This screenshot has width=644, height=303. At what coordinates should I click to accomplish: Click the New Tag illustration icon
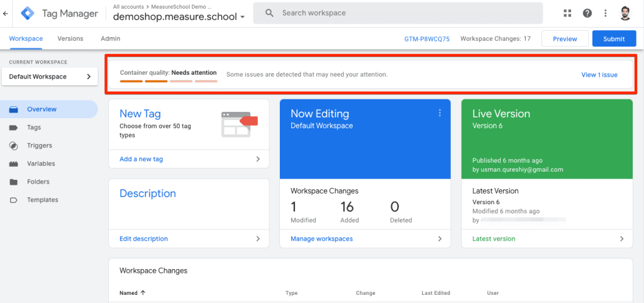point(240,123)
